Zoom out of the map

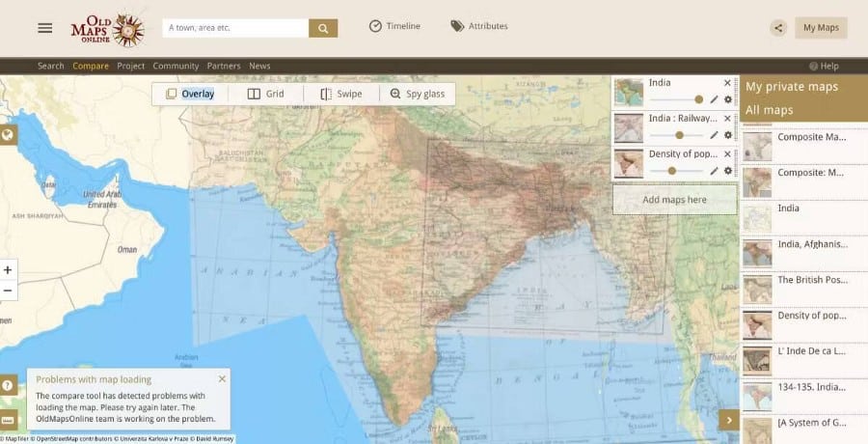8,291
